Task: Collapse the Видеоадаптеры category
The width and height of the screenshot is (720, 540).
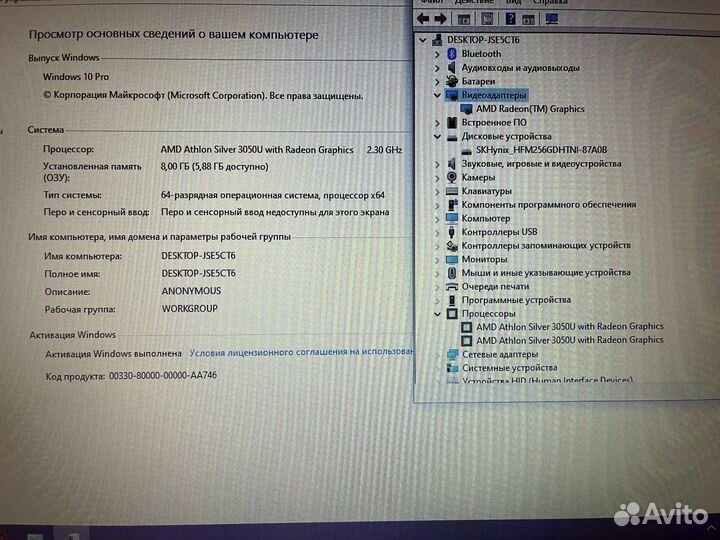Action: click(437, 96)
